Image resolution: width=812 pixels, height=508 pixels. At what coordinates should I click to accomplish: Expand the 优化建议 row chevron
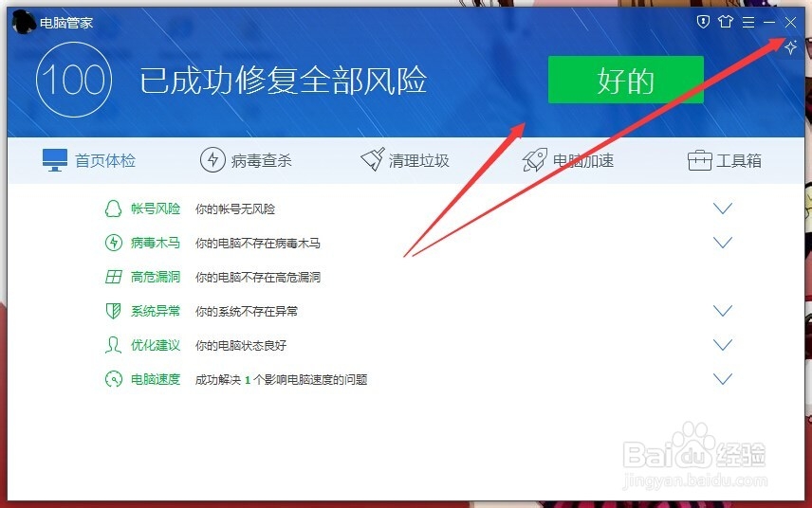[x=723, y=345]
